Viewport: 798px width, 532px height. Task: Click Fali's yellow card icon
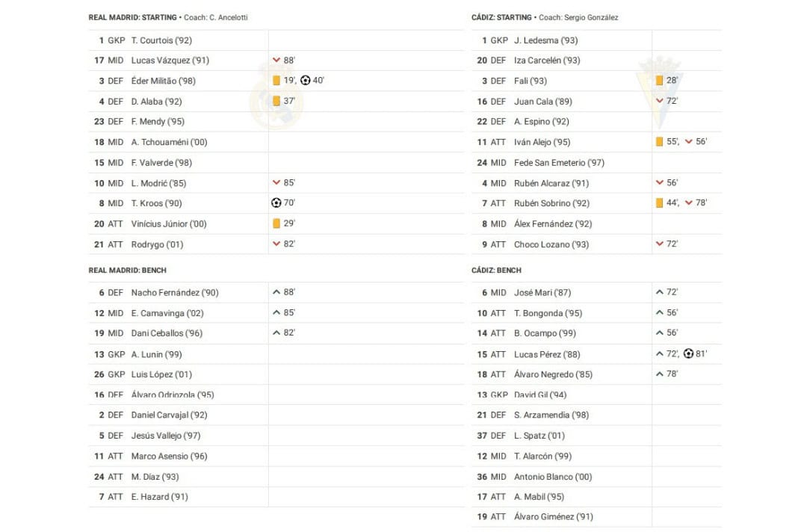(660, 81)
